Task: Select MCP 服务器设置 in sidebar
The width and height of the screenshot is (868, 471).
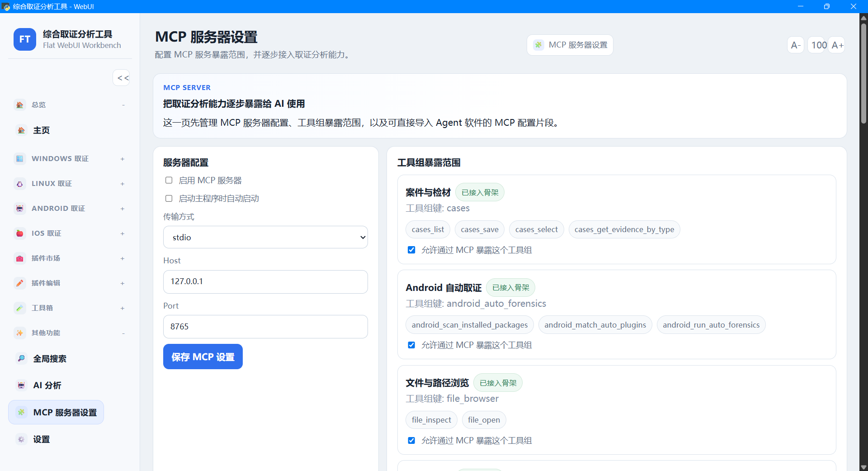Action: coord(56,412)
